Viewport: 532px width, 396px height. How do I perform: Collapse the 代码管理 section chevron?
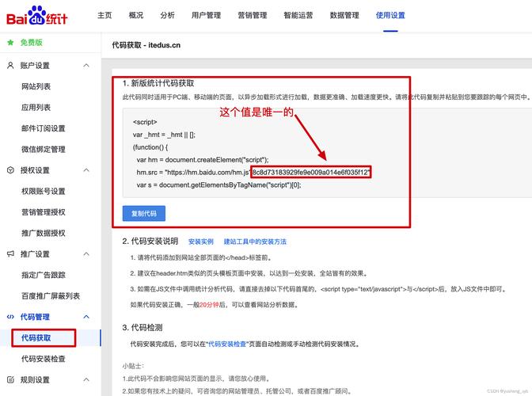coord(86,317)
